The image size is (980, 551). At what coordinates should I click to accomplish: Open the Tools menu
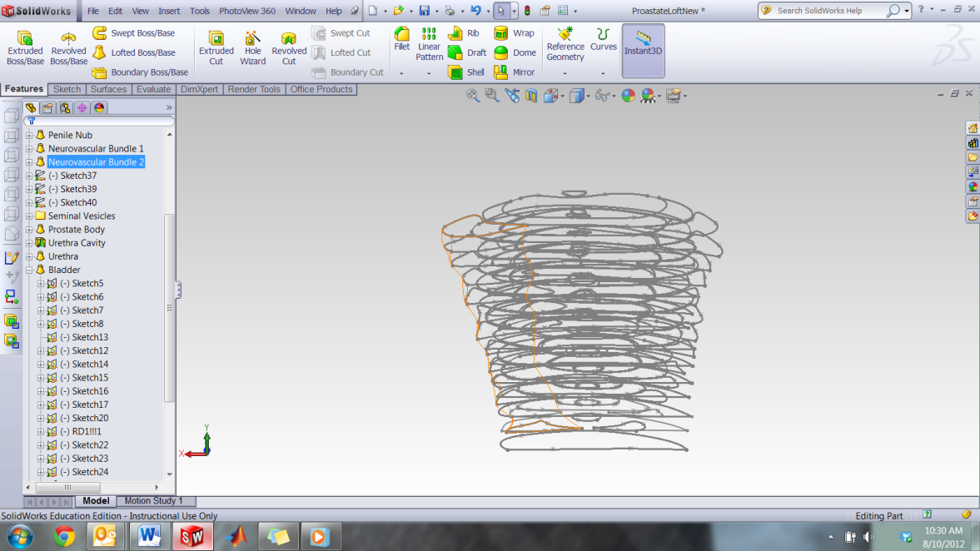tap(199, 11)
